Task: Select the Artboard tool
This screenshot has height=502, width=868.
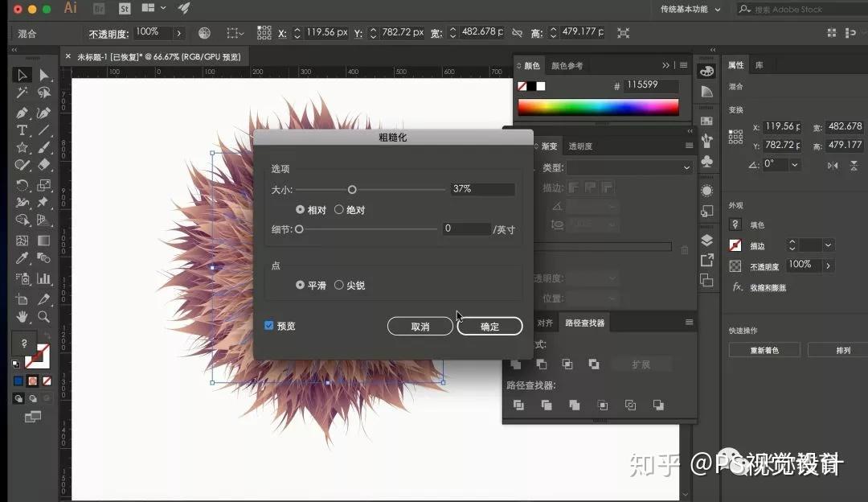Action: pos(22,300)
